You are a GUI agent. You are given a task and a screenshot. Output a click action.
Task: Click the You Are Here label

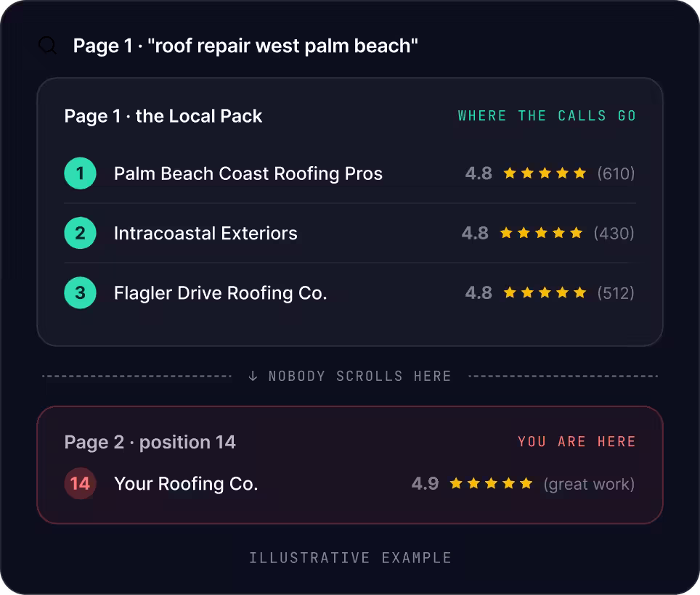577,442
